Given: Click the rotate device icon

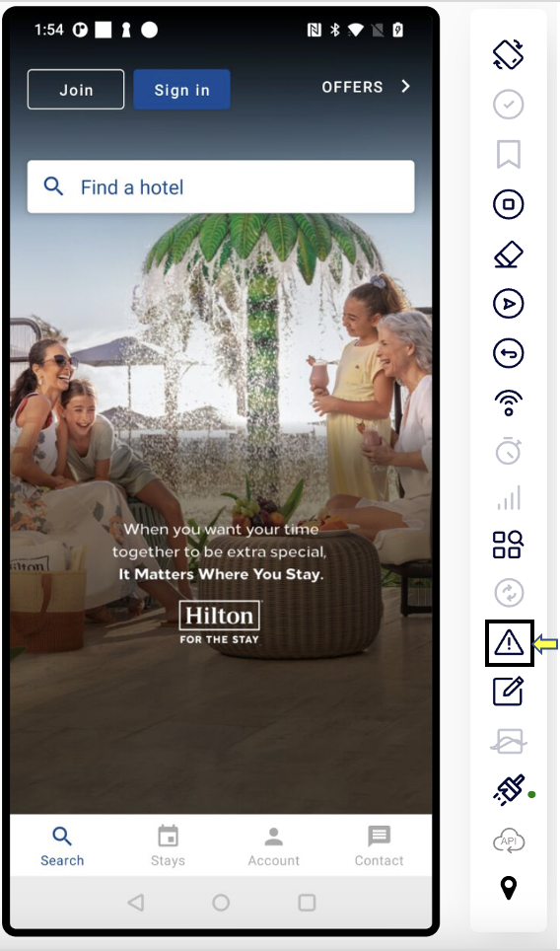Looking at the screenshot, I should point(509,54).
